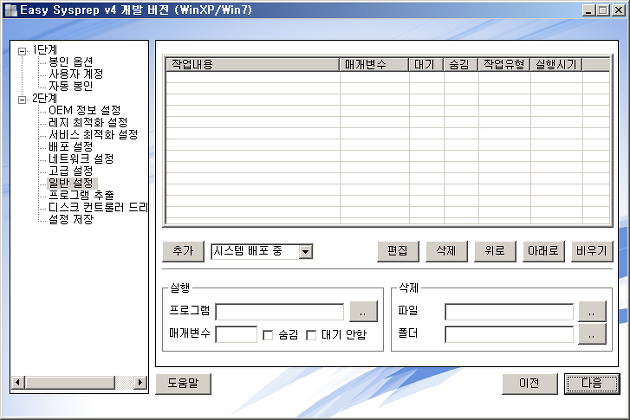Viewport: 630px width, 420px height.
Task: Clear the list with 비우기 button
Action: [x=592, y=251]
